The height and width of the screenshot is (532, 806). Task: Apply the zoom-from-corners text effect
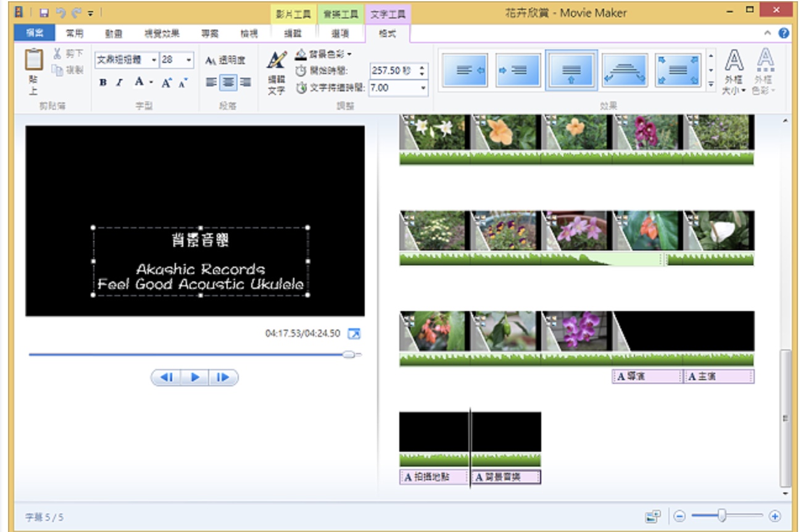(x=678, y=70)
